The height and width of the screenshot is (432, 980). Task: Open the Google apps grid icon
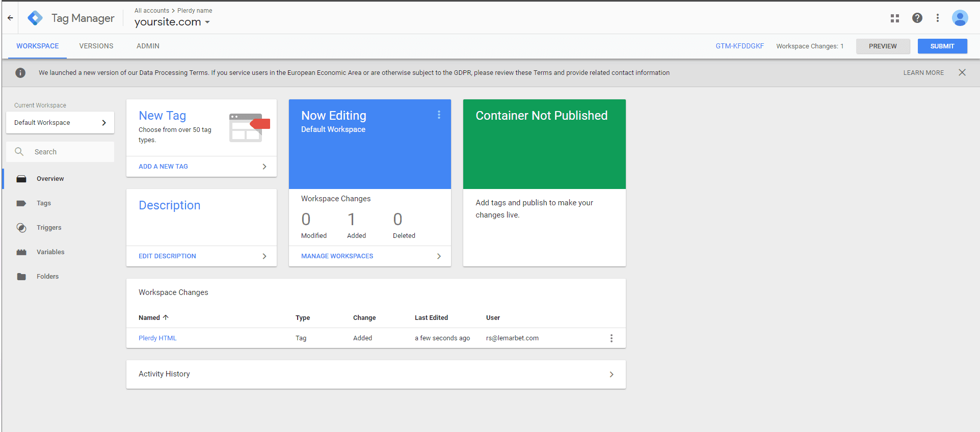pos(894,18)
